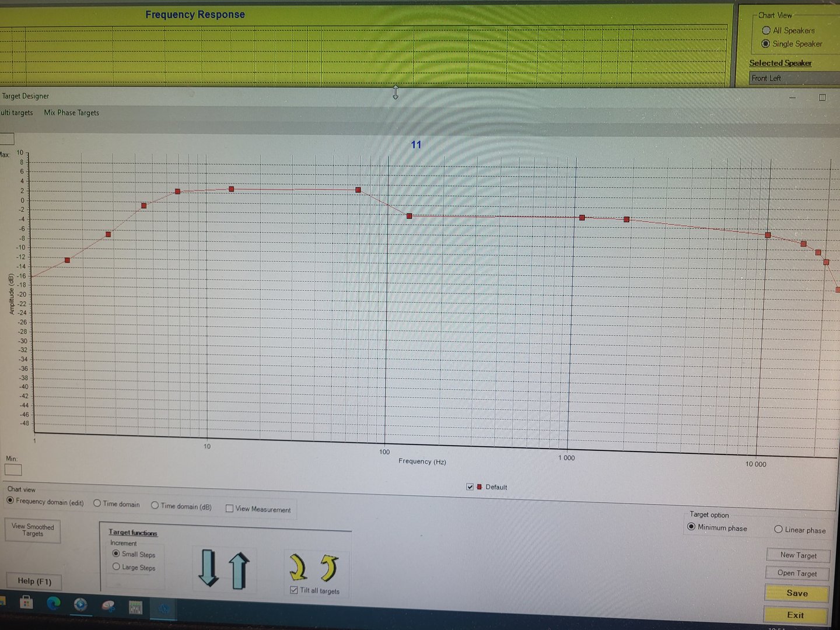Minimize the Target Designer window

(x=792, y=97)
